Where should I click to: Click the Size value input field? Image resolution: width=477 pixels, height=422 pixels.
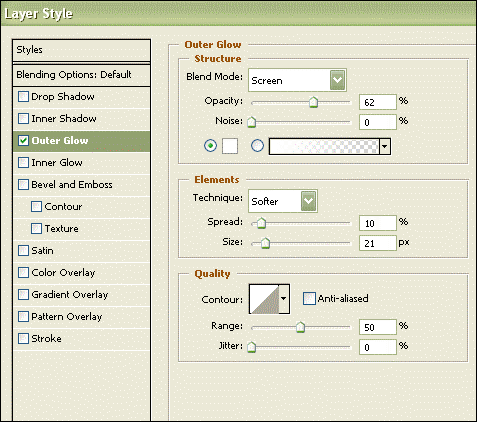click(378, 243)
